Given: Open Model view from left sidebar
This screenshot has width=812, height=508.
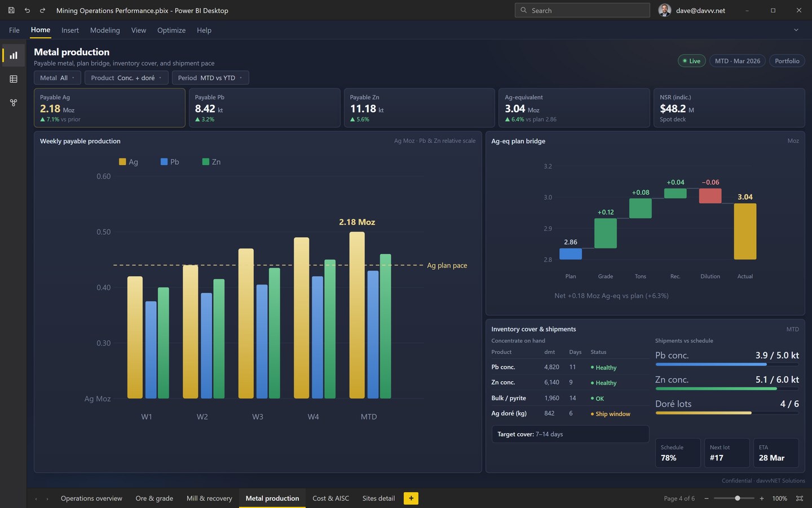Looking at the screenshot, I should tap(14, 103).
